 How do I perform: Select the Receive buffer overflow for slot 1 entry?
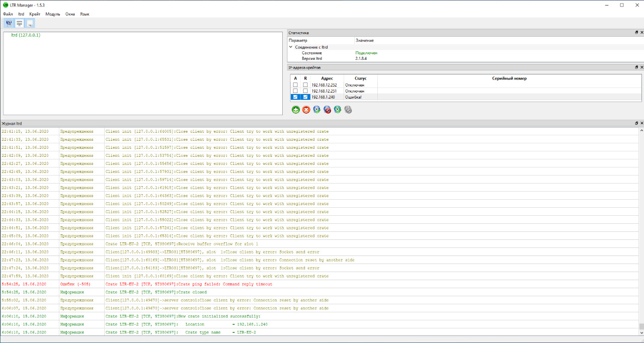(319, 244)
